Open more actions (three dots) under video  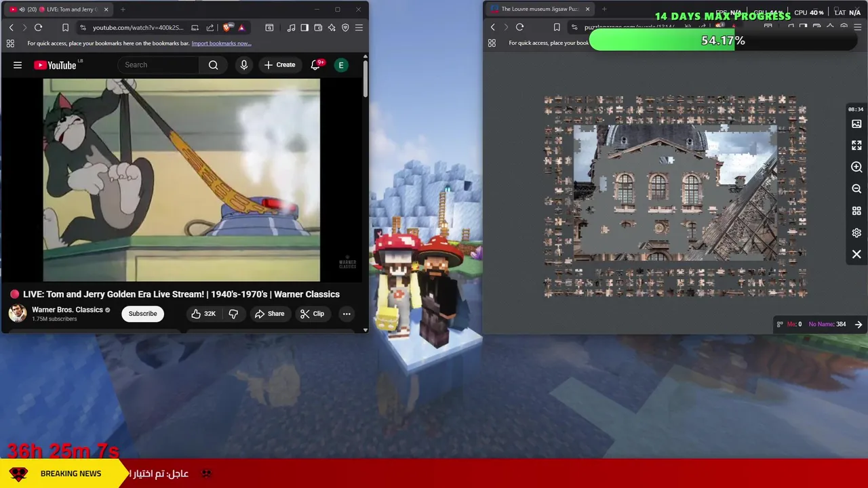click(x=347, y=314)
